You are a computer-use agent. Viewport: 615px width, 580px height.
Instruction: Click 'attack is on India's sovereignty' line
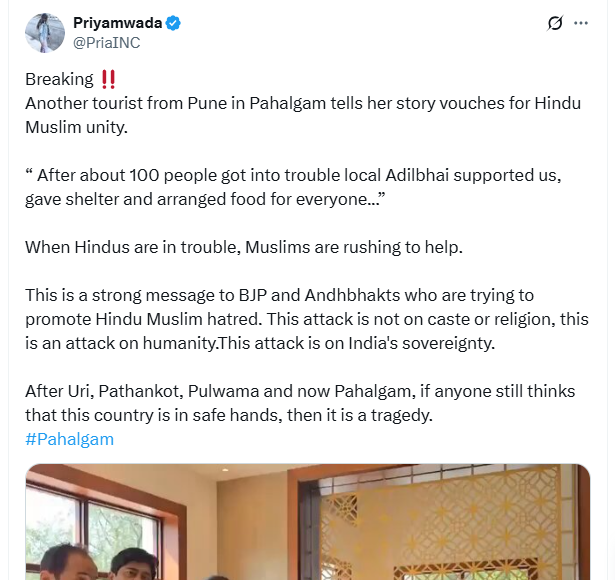click(260, 344)
